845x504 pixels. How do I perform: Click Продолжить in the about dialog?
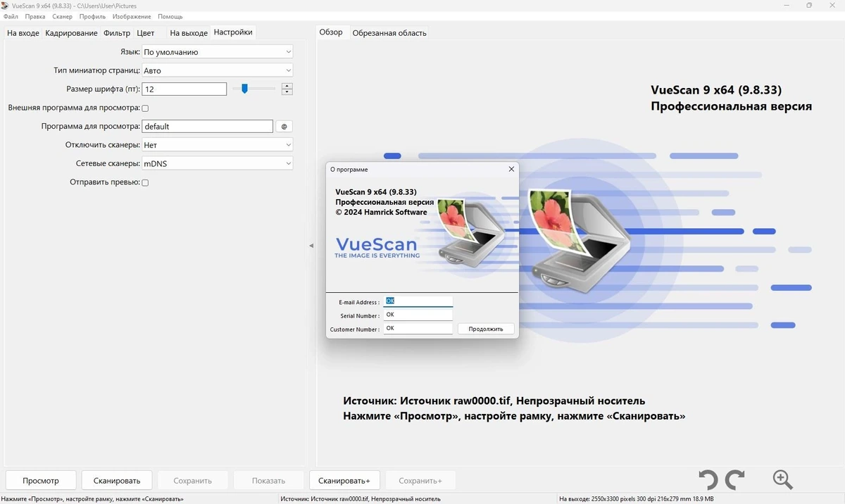[486, 329]
